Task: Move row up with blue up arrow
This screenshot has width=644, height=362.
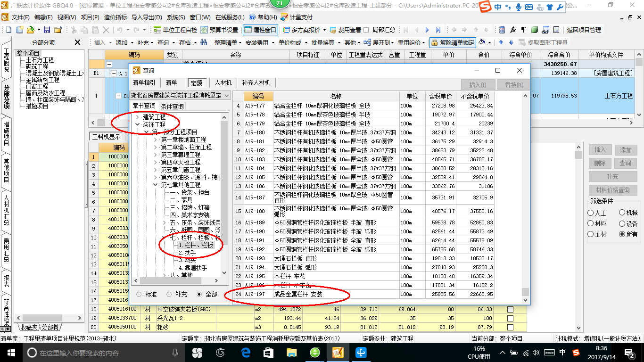Action: click(x=501, y=42)
